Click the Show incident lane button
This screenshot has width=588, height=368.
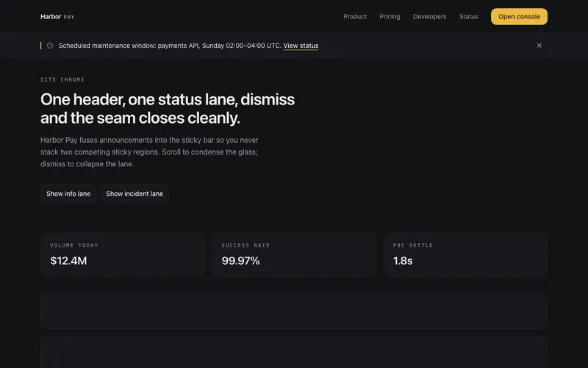pos(135,194)
